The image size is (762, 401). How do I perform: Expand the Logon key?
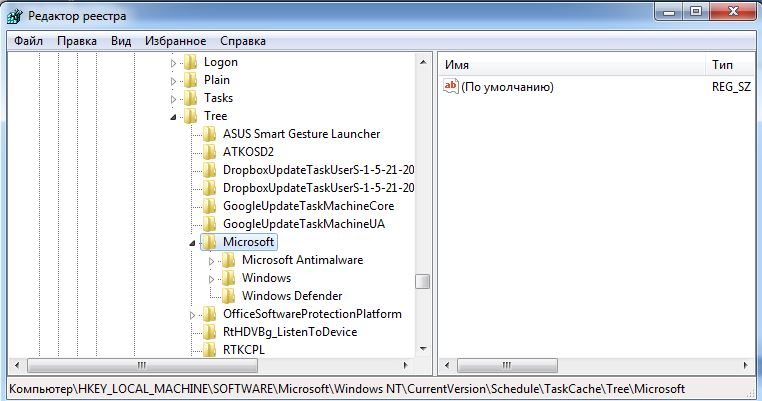point(173,63)
